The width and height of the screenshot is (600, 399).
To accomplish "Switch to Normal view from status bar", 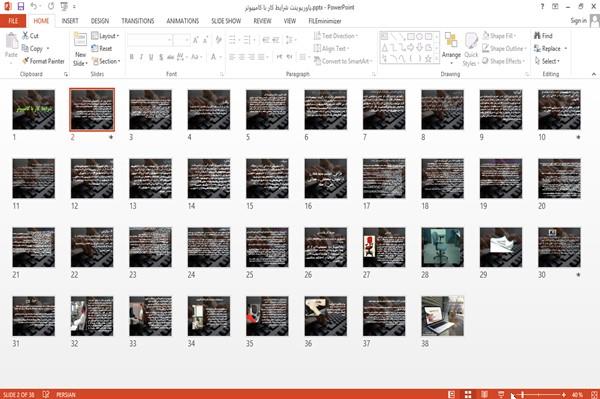I will click(x=452, y=394).
